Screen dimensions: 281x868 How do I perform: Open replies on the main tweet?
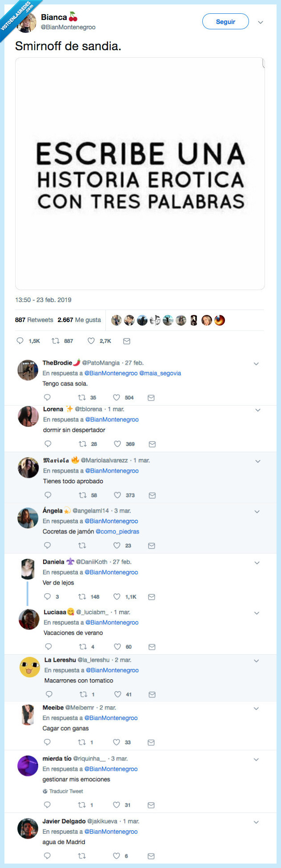point(20,341)
